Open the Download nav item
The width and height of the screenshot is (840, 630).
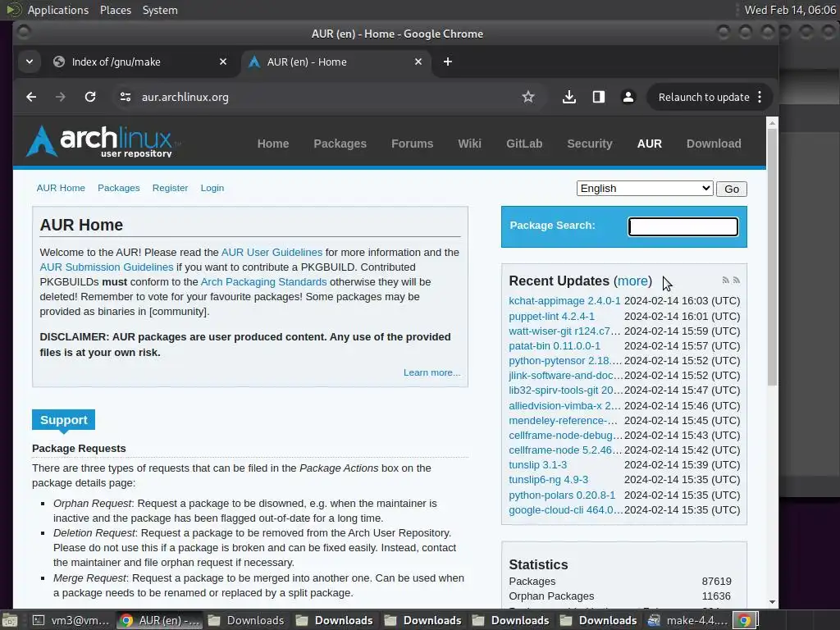pyautogui.click(x=714, y=144)
